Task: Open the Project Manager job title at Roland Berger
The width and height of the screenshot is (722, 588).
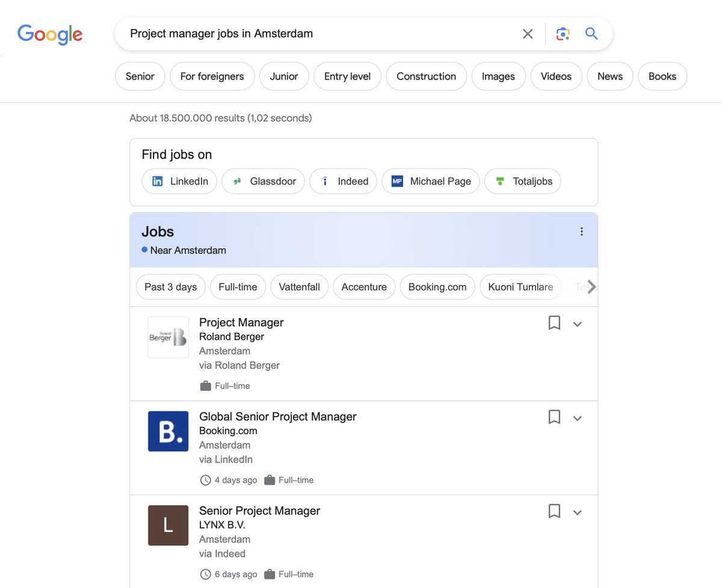Action: [x=241, y=322]
